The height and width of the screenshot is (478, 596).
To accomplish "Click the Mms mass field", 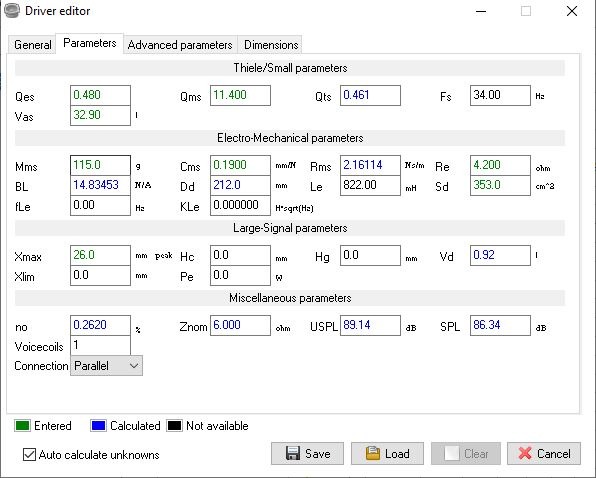I will (x=100, y=165).
